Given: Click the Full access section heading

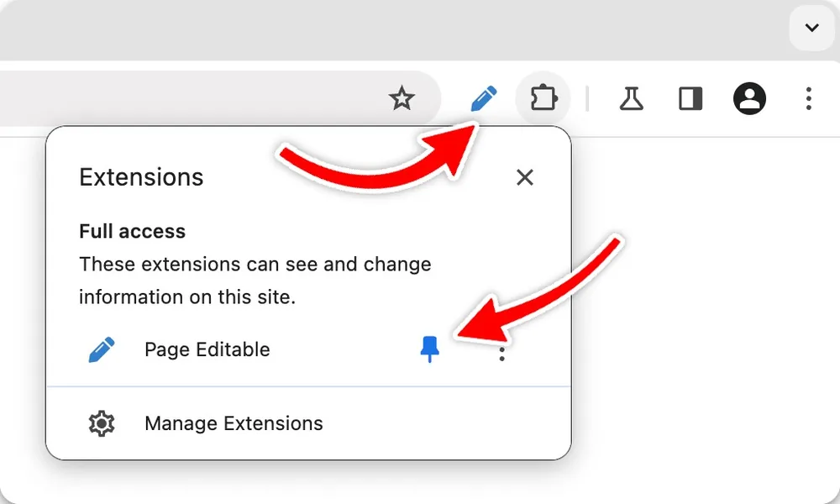Looking at the screenshot, I should (x=133, y=231).
